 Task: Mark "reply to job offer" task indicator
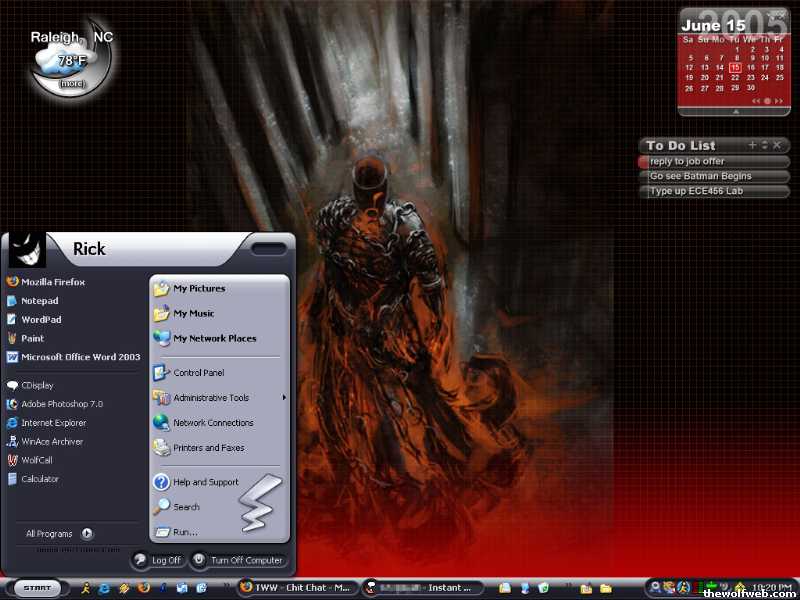pyautogui.click(x=643, y=162)
